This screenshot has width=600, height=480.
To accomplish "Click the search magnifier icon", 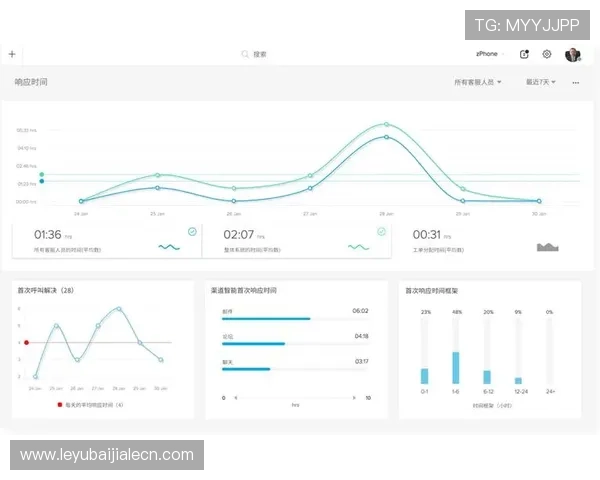I will (245, 54).
